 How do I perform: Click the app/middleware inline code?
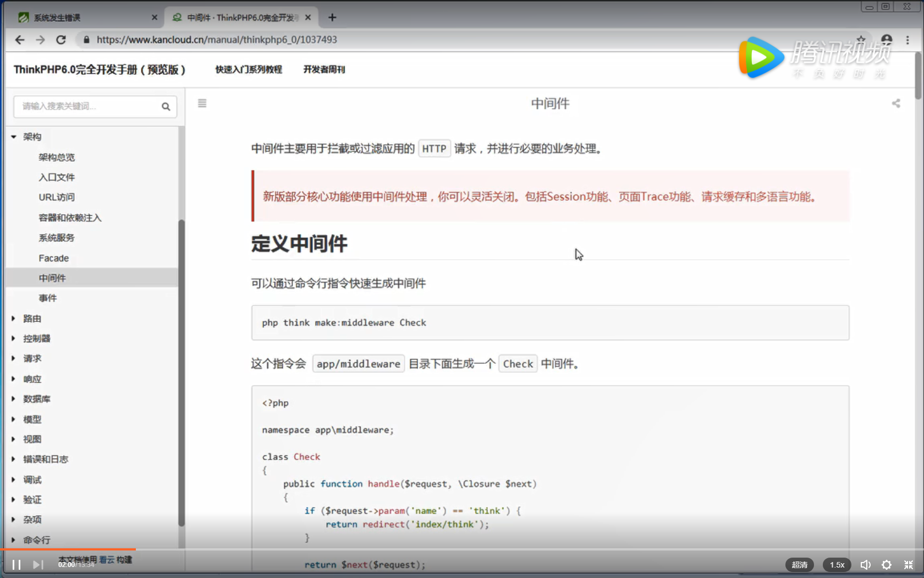click(359, 364)
